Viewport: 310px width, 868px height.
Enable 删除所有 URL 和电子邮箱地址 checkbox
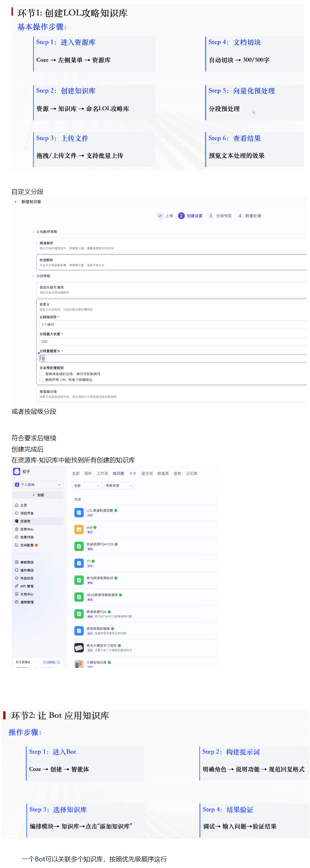(42, 379)
